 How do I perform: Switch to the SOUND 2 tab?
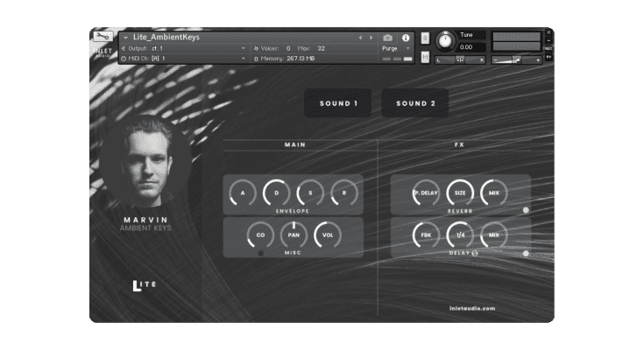415,103
